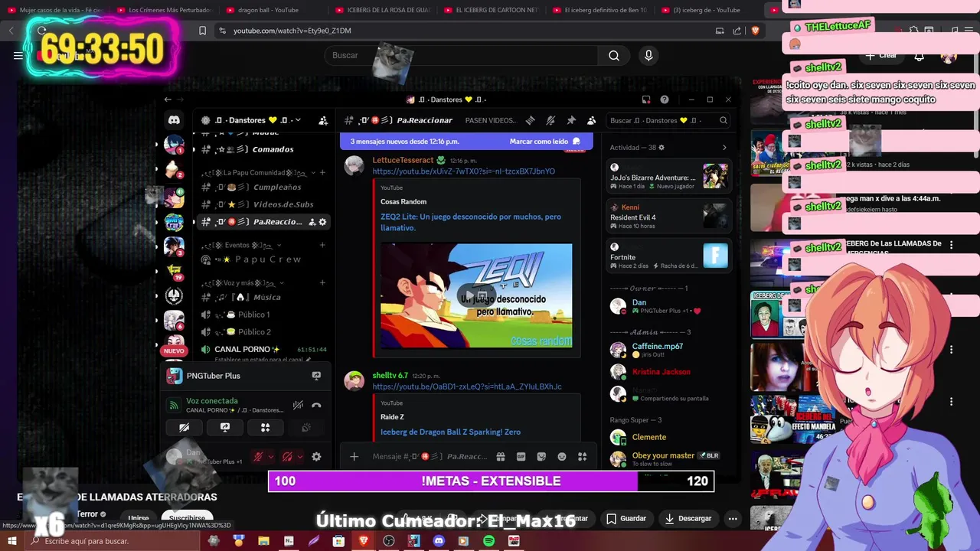Open the gift icon in message bar
This screenshot has width=980, height=551.
point(501,457)
